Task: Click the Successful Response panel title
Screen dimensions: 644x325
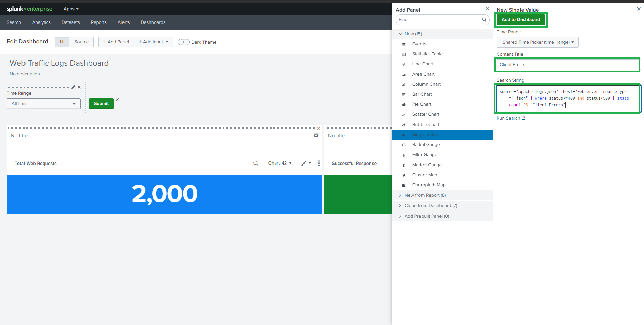Action: click(354, 164)
